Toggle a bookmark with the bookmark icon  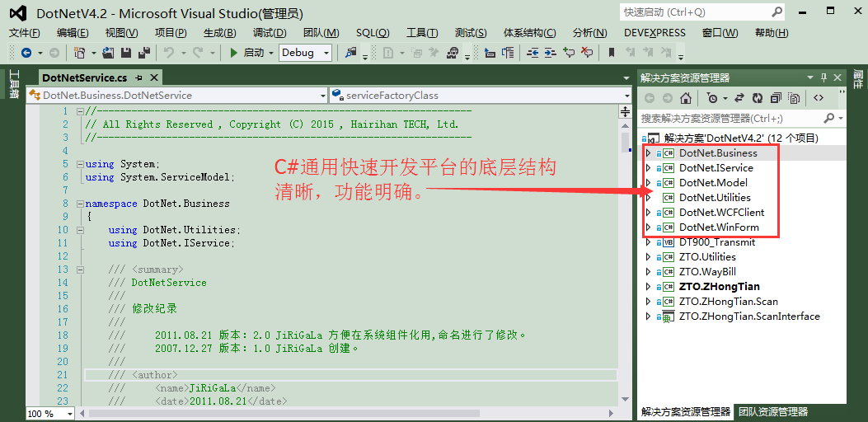pos(612,54)
